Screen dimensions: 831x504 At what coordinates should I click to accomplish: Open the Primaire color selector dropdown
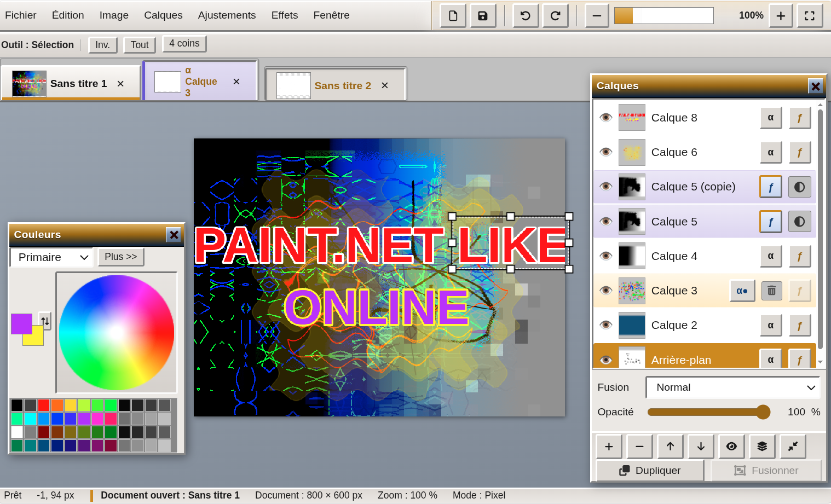coord(52,257)
